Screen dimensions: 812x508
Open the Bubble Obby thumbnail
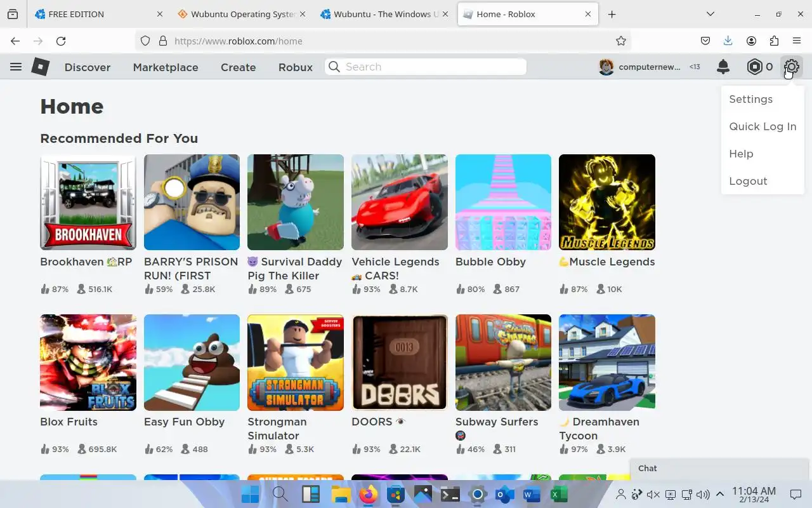click(503, 202)
